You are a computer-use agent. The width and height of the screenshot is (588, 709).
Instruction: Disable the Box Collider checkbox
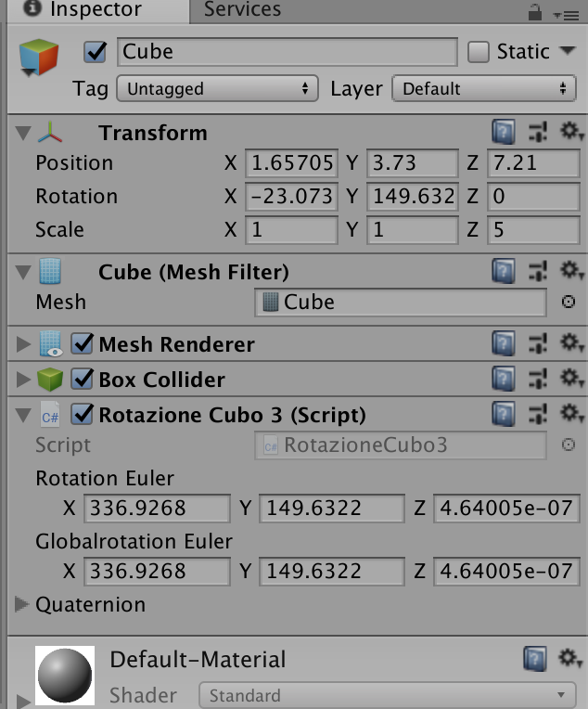(x=83, y=379)
